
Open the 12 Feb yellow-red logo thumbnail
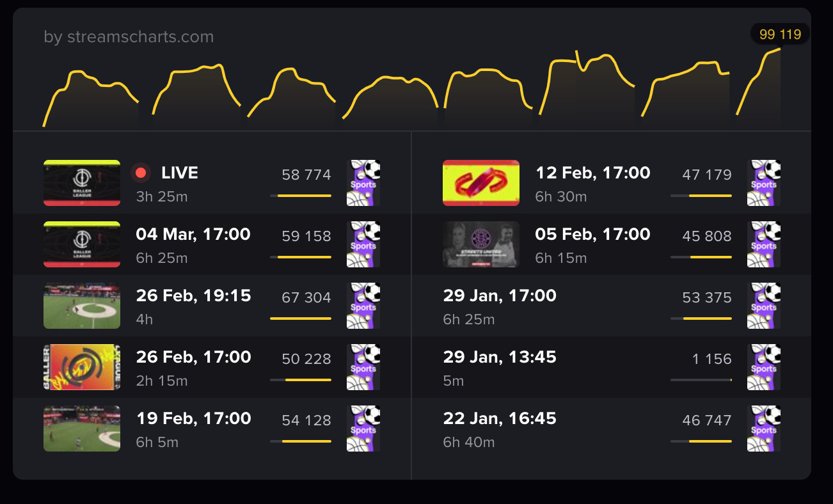tap(481, 183)
